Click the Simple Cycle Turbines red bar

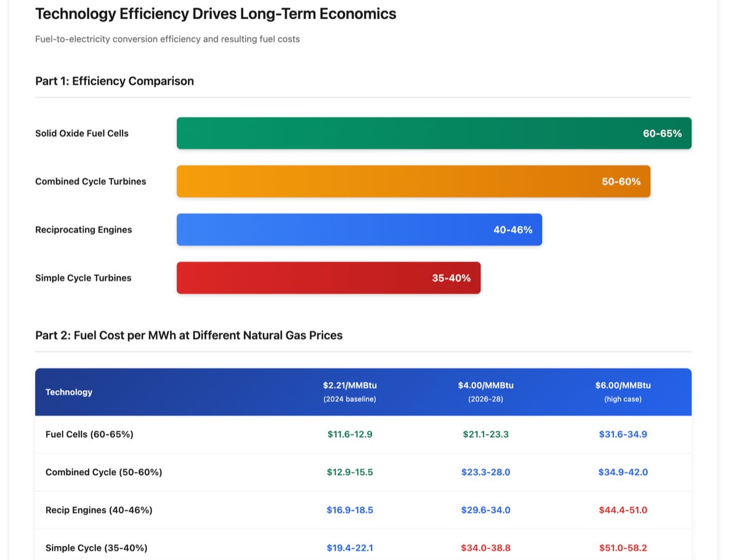328,278
